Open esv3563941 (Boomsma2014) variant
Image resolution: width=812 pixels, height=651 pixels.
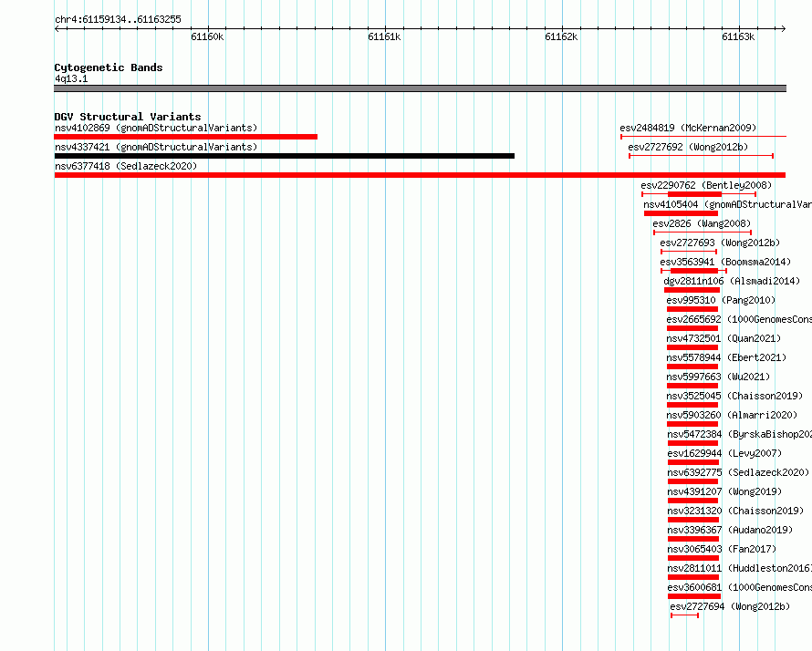[x=725, y=262]
